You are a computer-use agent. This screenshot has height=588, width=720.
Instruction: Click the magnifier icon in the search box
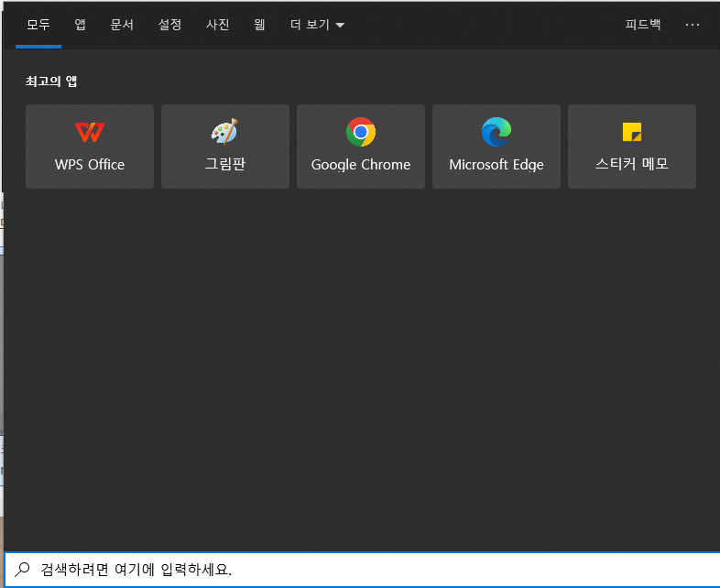(23, 570)
